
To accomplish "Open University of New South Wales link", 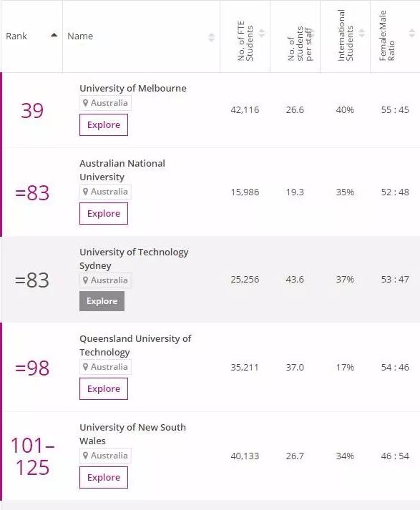I will click(x=133, y=434).
